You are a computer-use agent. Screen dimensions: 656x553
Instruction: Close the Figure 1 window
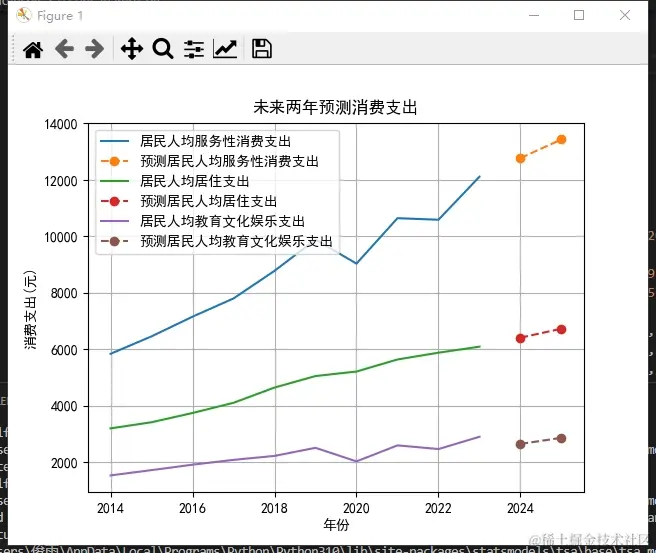(625, 15)
